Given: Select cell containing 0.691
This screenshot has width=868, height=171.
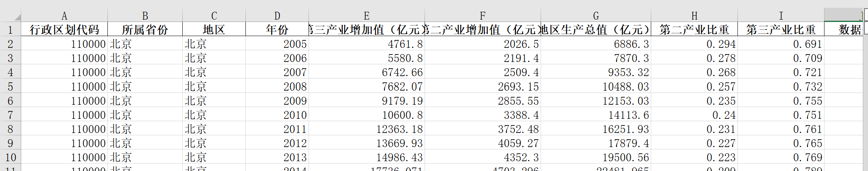Looking at the screenshot, I should coord(781,44).
